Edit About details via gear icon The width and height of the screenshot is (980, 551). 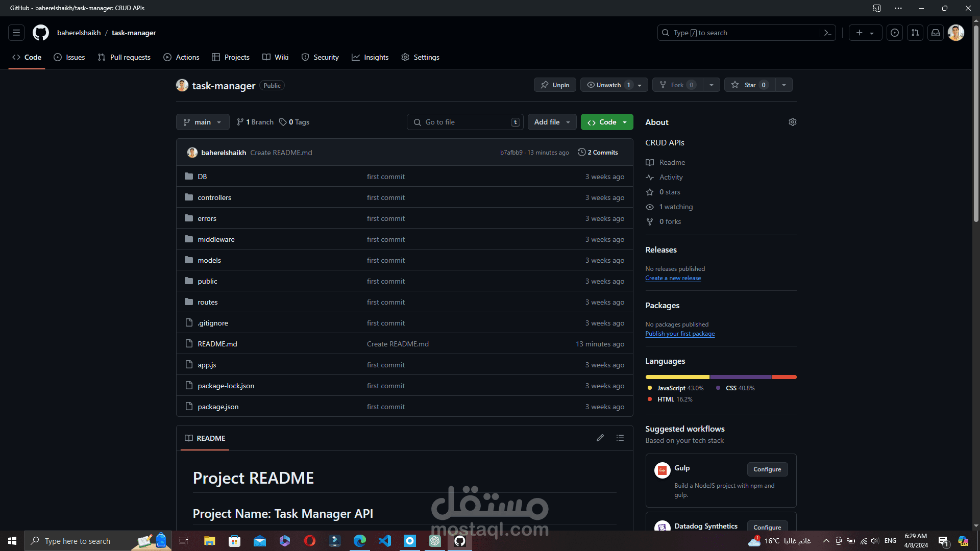792,122
